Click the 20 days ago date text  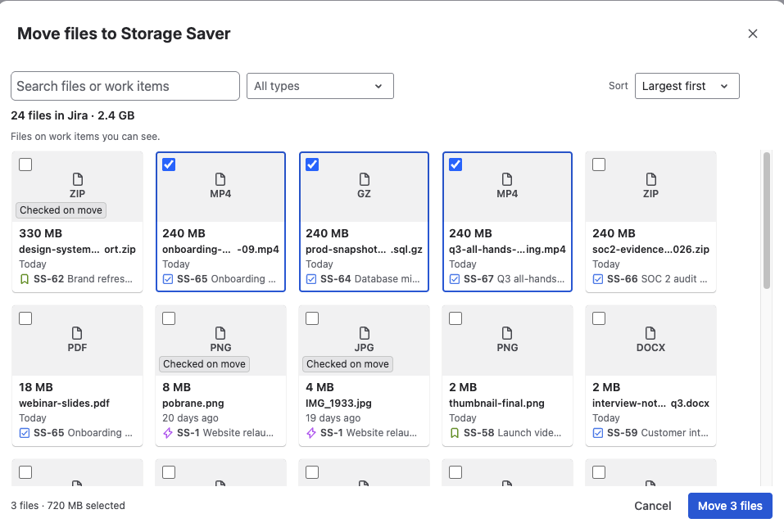click(x=191, y=418)
